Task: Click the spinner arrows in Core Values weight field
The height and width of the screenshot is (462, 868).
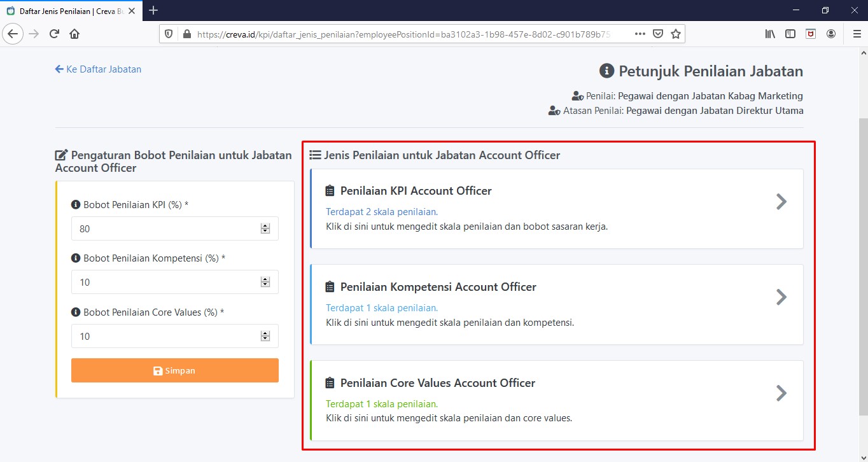Action: (x=265, y=336)
